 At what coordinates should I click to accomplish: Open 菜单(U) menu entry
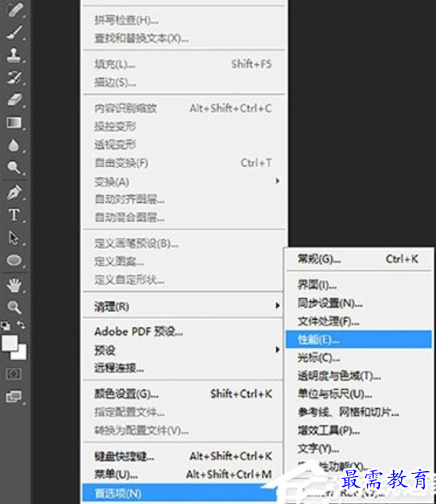183,474
